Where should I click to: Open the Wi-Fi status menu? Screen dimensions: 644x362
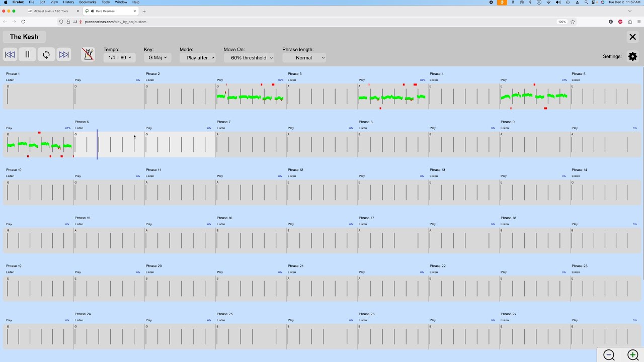pyautogui.click(x=548, y=2)
